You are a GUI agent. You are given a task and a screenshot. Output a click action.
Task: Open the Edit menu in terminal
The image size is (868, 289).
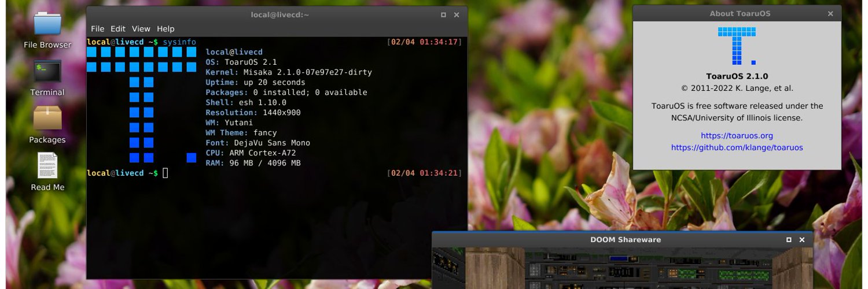[118, 28]
